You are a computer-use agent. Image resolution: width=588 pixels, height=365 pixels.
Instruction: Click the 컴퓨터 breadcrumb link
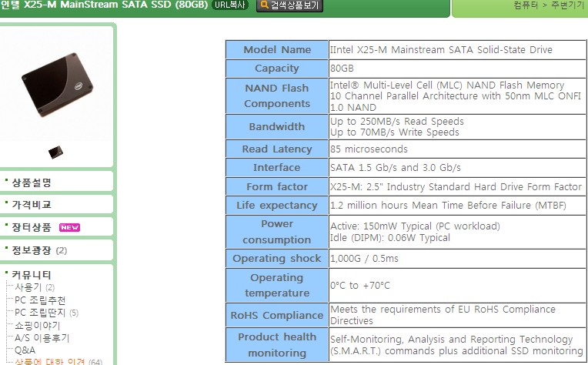coord(526,5)
